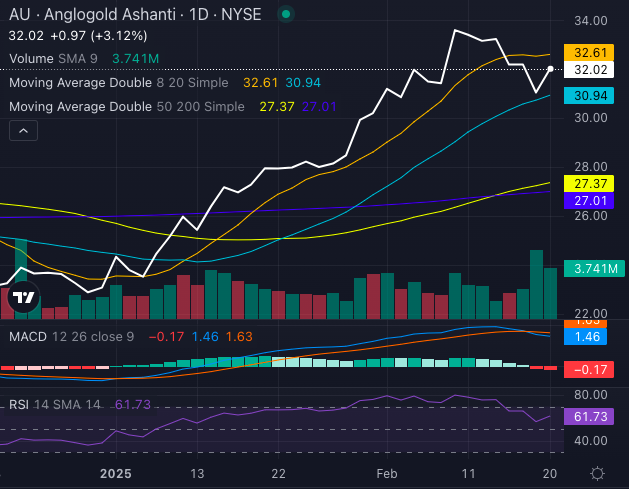629x489 pixels.
Task: Click the +0.97 (+3.12%) price change text
Action: [99, 36]
